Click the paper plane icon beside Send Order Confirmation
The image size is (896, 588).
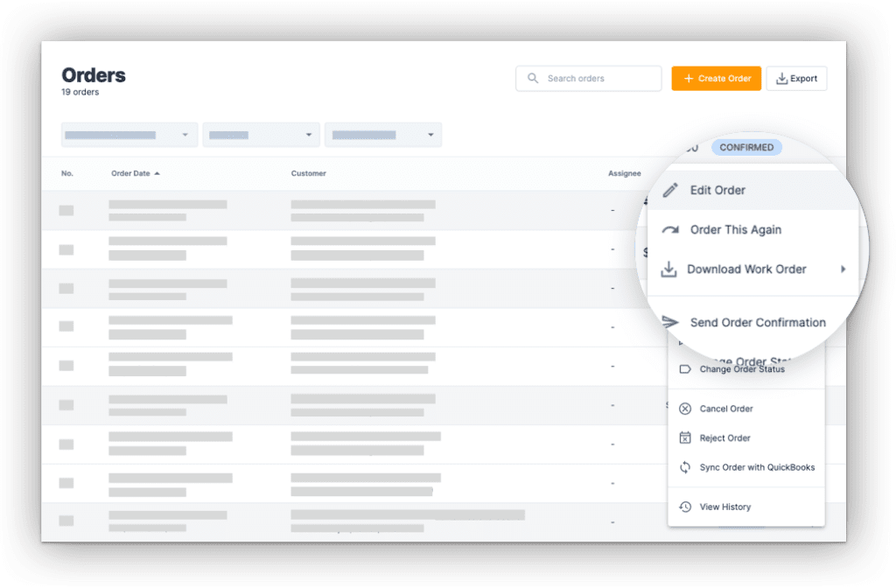pos(670,322)
